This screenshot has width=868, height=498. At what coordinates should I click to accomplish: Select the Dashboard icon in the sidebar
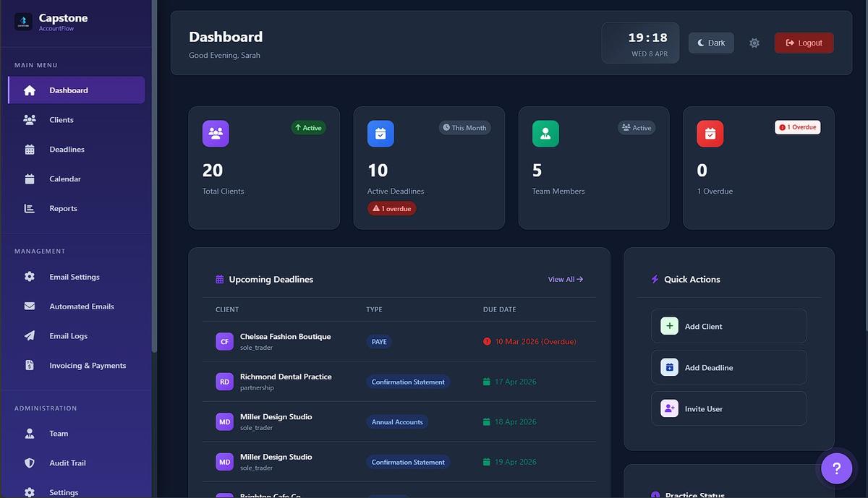point(27,90)
